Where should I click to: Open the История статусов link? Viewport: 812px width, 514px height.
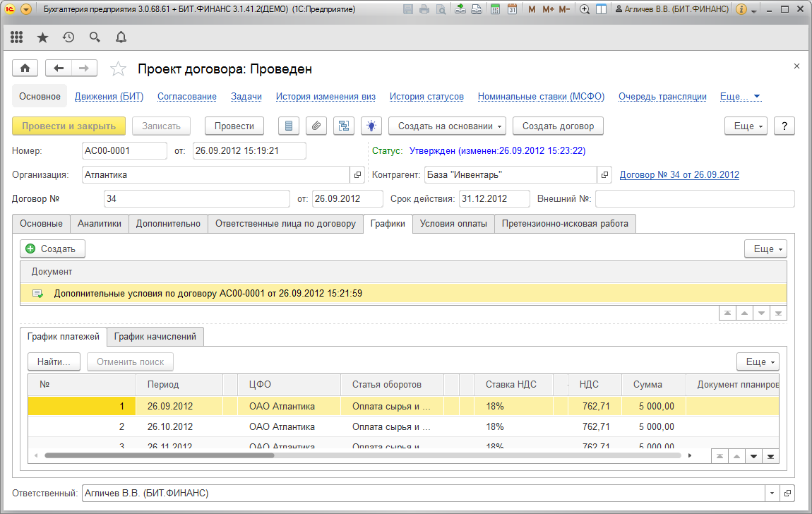426,96
